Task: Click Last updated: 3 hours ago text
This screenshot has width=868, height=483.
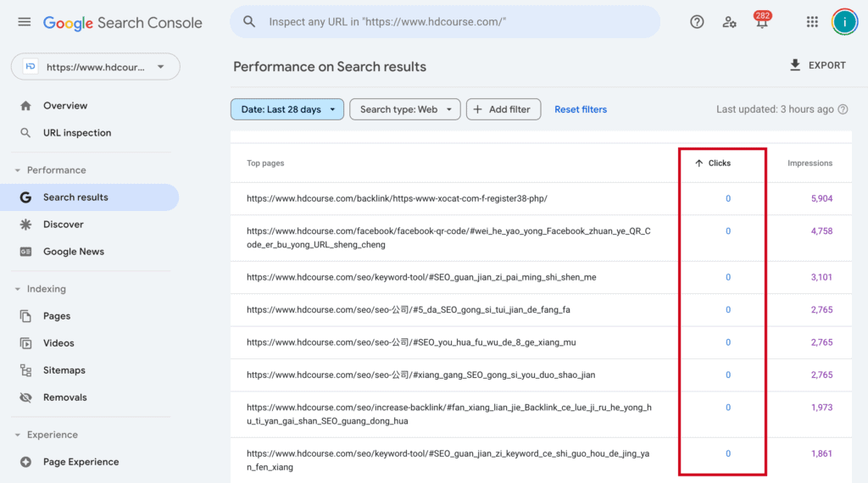Action: [775, 109]
